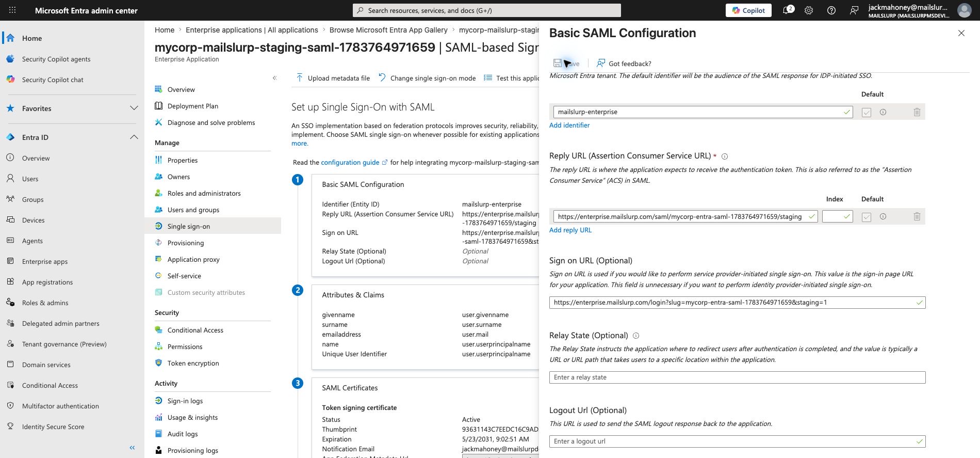The width and height of the screenshot is (980, 458).
Task: Open Users and groups page
Action: coord(193,210)
